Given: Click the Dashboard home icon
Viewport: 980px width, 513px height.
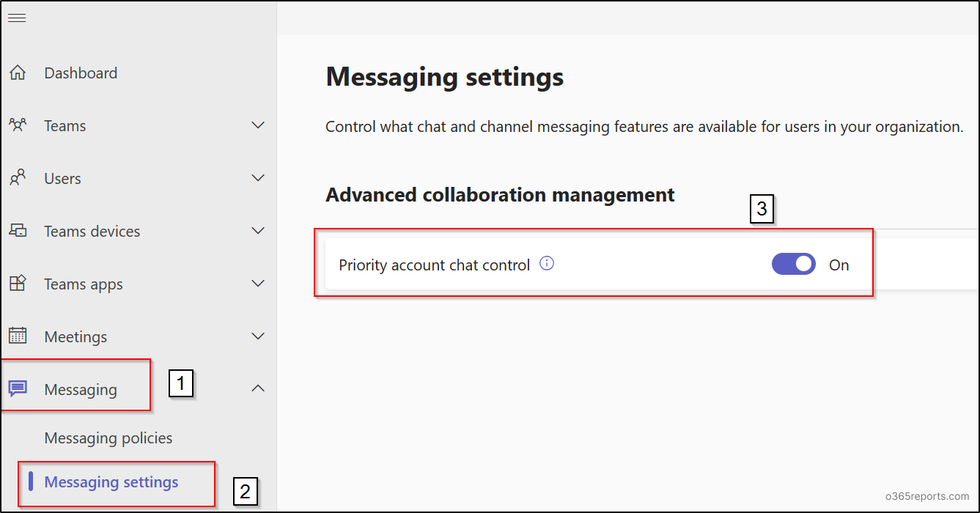Looking at the screenshot, I should [x=18, y=73].
